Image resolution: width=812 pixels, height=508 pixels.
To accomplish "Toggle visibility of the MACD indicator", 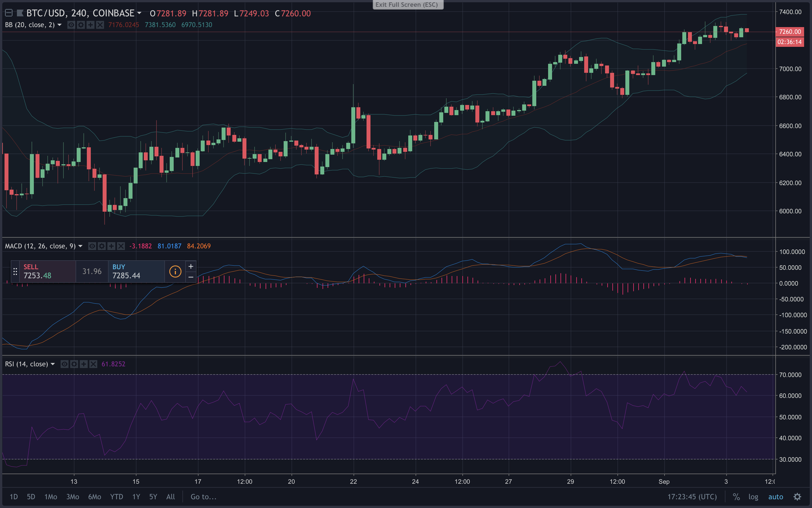I will 92,246.
